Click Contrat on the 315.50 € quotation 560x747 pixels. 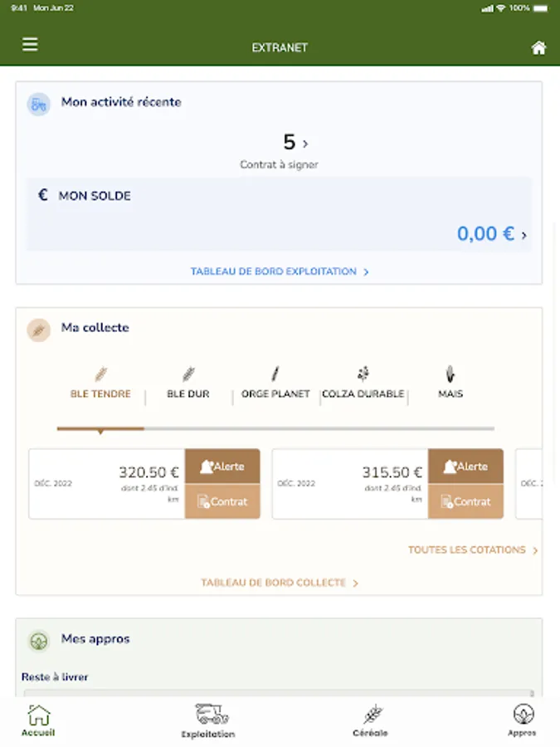click(465, 501)
